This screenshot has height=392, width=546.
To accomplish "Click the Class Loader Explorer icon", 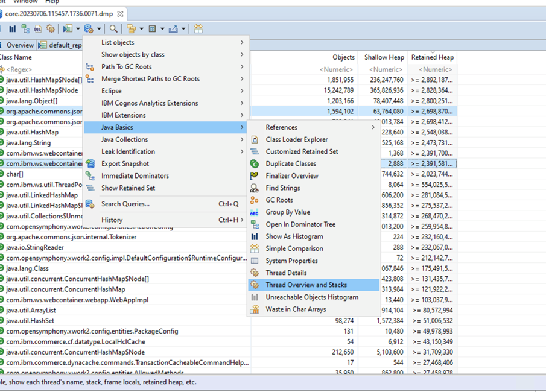I will [255, 140].
